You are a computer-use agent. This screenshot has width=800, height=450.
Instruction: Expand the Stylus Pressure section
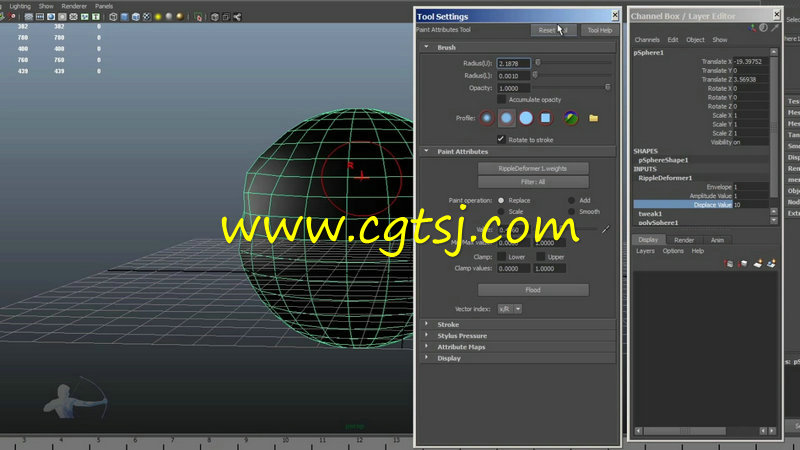[x=427, y=335]
